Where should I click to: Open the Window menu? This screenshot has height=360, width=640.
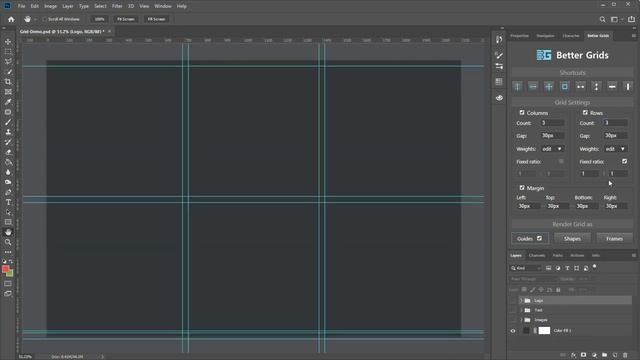163,6
